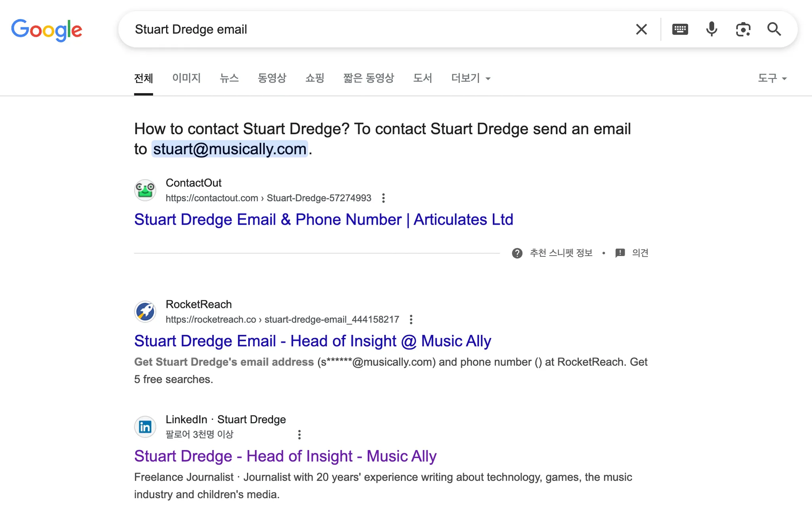The height and width of the screenshot is (516, 812).
Task: Expand the 더보기 dropdown
Action: 471,78
